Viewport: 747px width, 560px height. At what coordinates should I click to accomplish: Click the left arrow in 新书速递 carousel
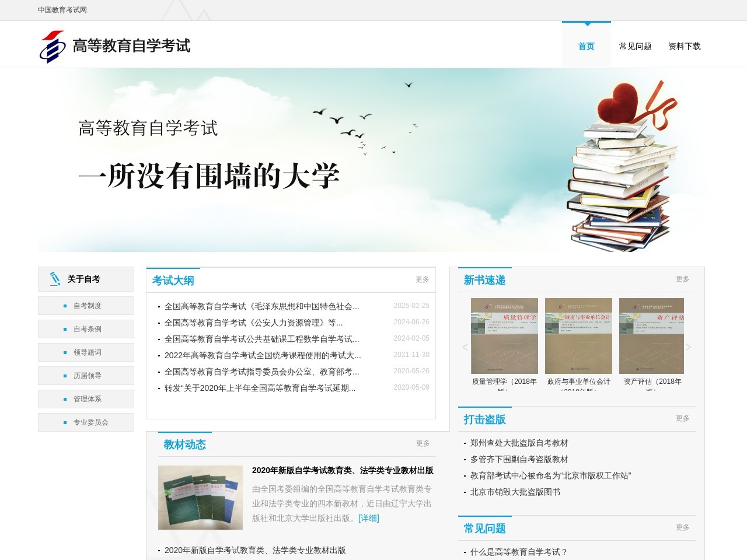465,346
